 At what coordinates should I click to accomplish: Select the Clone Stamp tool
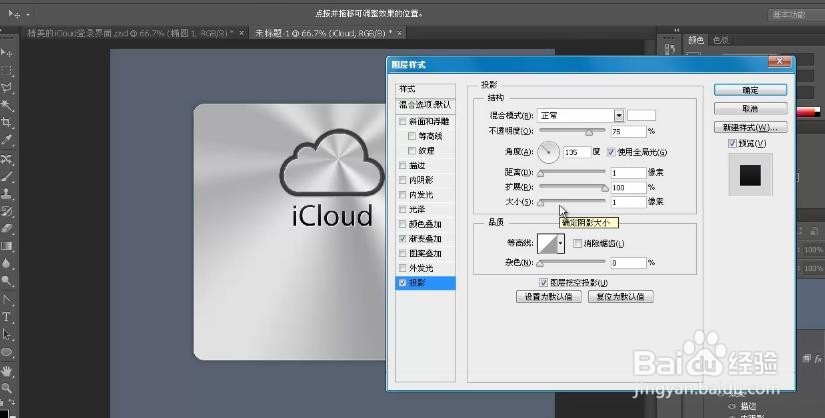click(x=6, y=194)
